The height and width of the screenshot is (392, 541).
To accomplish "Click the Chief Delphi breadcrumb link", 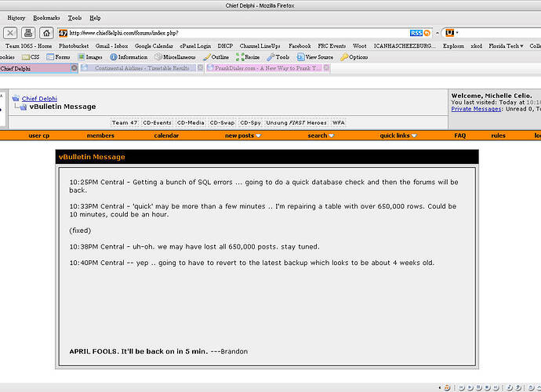I will click(x=39, y=99).
